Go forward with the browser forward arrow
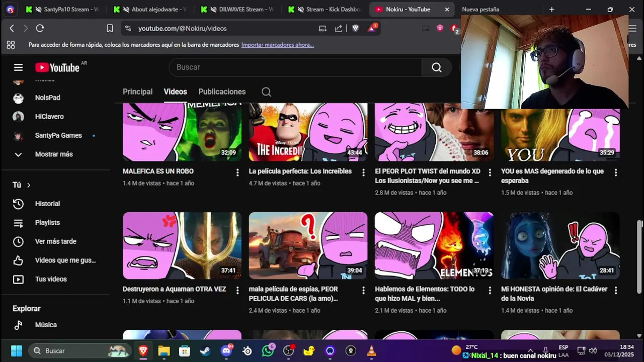The width and height of the screenshot is (644, 362). tap(25, 29)
